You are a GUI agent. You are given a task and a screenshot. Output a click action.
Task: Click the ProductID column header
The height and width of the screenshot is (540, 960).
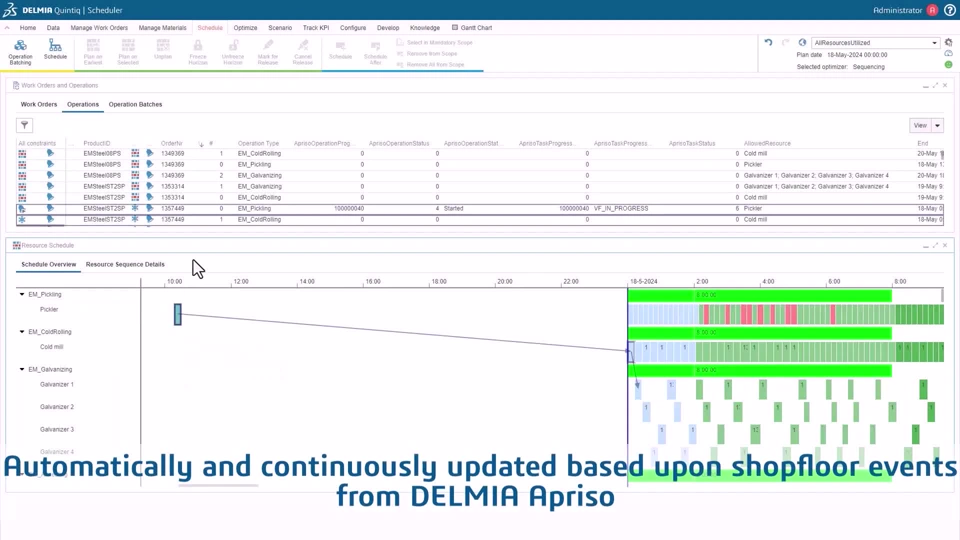(x=97, y=143)
